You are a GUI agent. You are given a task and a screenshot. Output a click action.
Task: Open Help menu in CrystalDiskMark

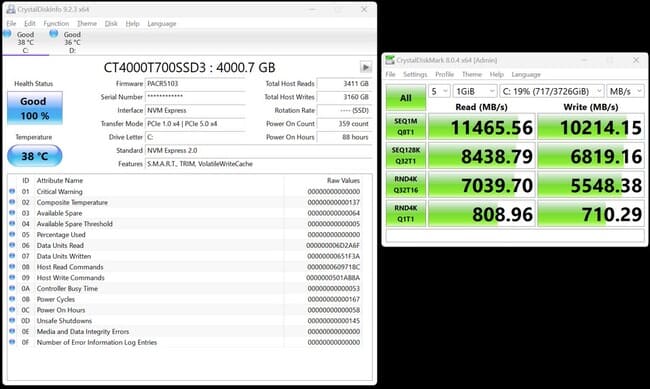496,74
